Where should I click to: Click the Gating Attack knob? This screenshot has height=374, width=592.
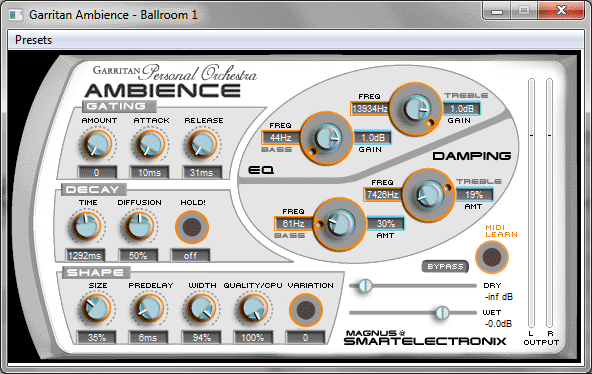pos(150,145)
